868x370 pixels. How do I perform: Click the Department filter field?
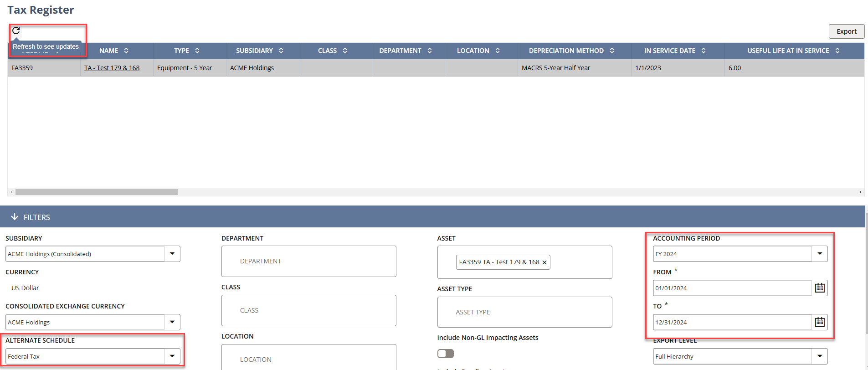click(x=308, y=261)
